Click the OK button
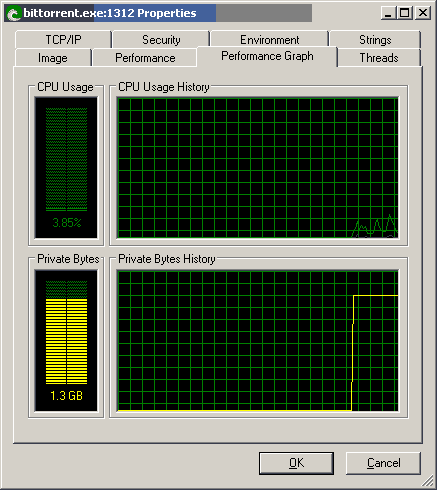The width and height of the screenshot is (437, 490). [296, 463]
